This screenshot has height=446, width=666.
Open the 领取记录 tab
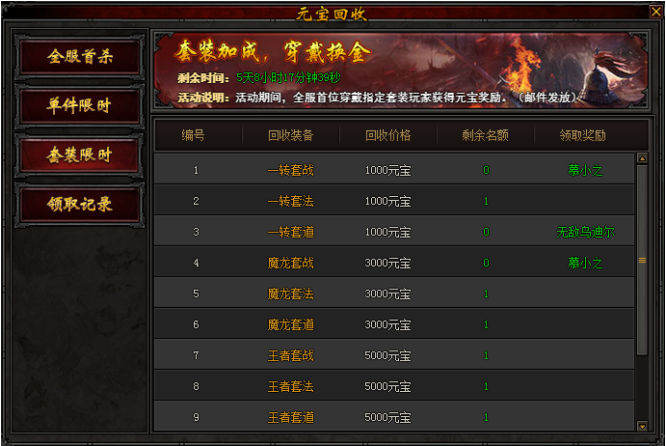click(79, 204)
